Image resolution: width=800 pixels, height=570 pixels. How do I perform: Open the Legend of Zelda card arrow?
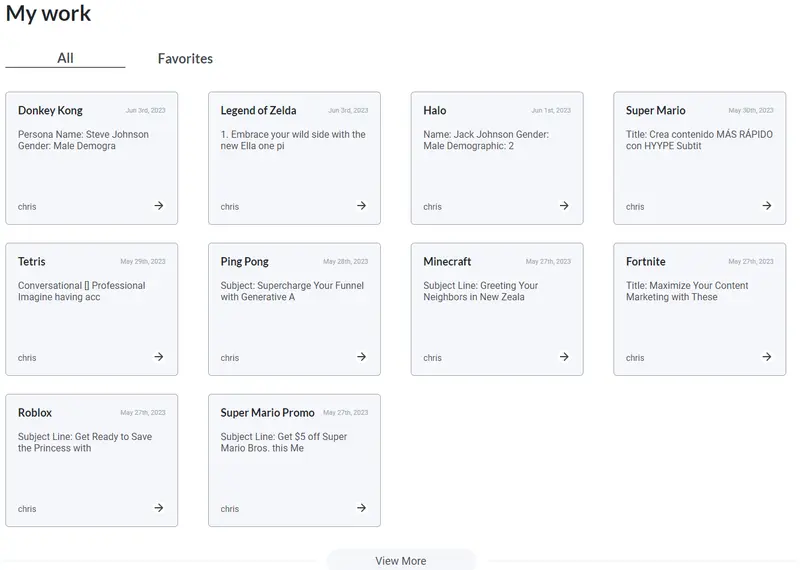coord(361,206)
